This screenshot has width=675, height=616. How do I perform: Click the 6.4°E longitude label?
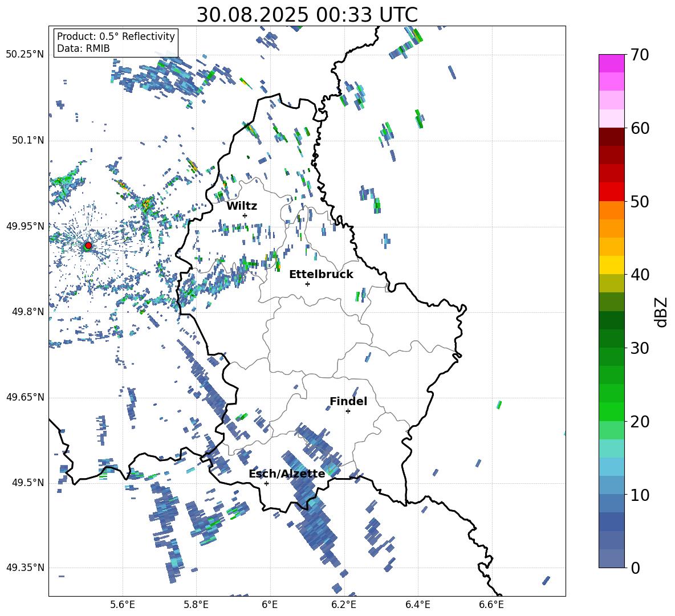click(x=417, y=605)
